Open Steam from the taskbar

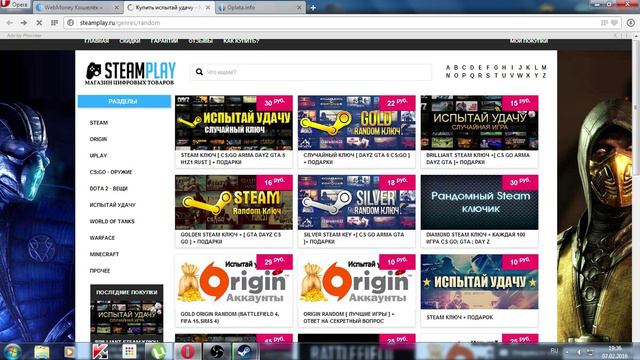pyautogui.click(x=245, y=351)
